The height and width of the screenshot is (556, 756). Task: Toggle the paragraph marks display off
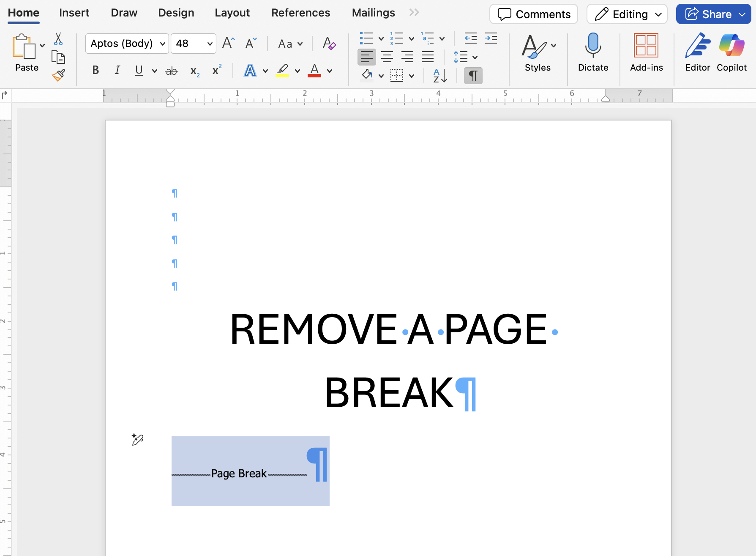point(472,76)
